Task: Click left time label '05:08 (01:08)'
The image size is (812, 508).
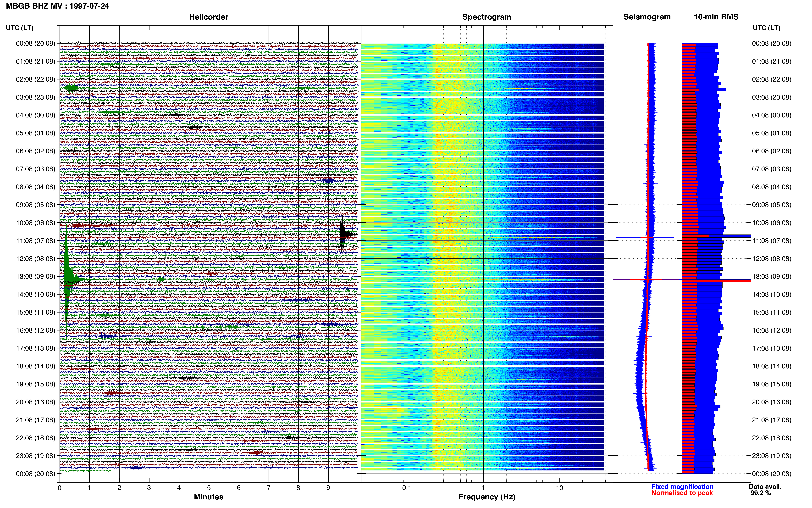Action: pyautogui.click(x=35, y=133)
